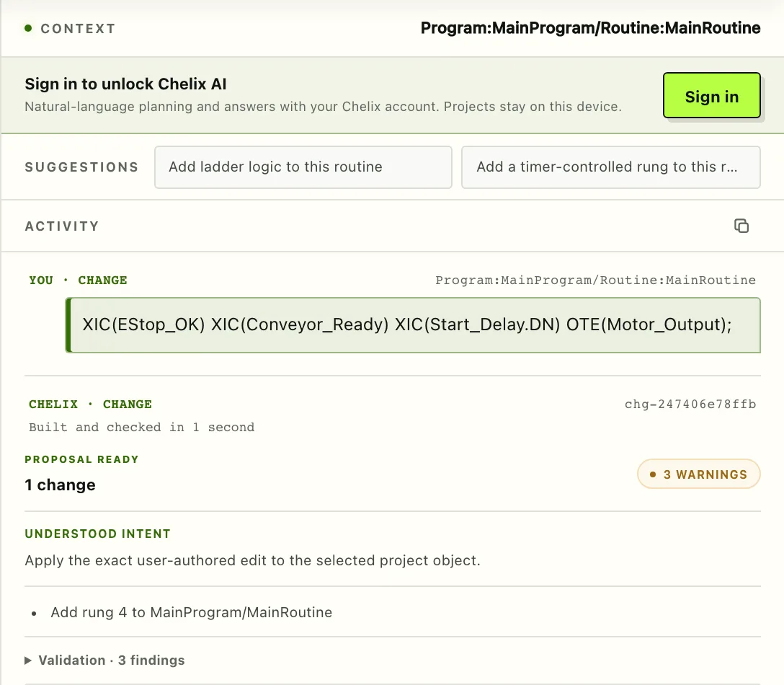784x685 pixels.
Task: Pick the 'Add a timer-controlled rung' suggestion
Action: coord(610,167)
